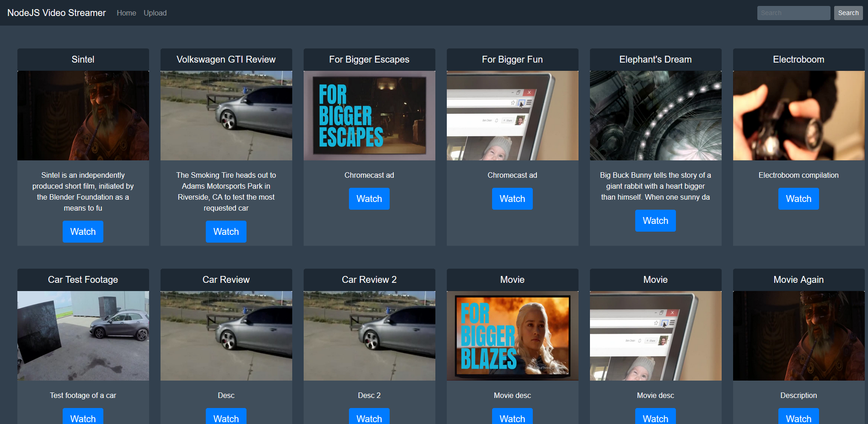
Task: Open the Home navigation link
Action: (126, 13)
